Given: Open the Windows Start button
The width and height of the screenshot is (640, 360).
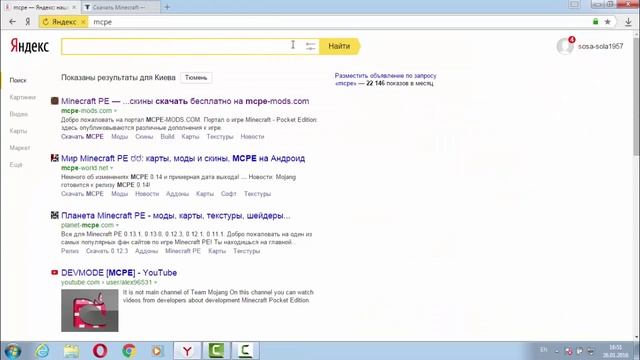Looking at the screenshot, I should pyautogui.click(x=13, y=351).
